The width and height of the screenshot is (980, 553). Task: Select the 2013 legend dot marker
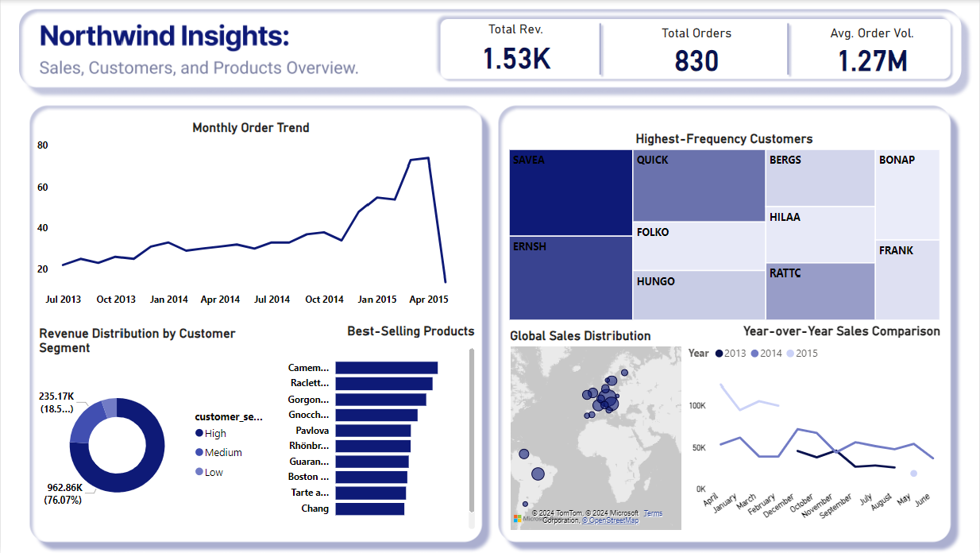[x=719, y=353]
